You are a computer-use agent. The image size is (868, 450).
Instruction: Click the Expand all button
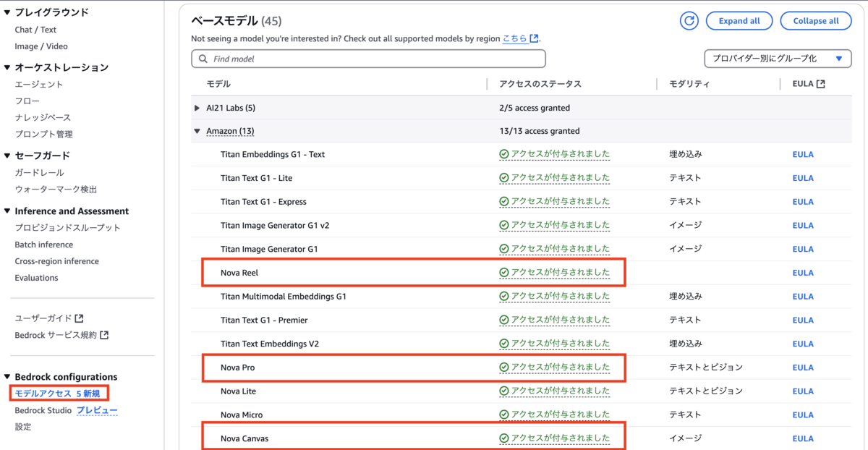click(x=739, y=21)
